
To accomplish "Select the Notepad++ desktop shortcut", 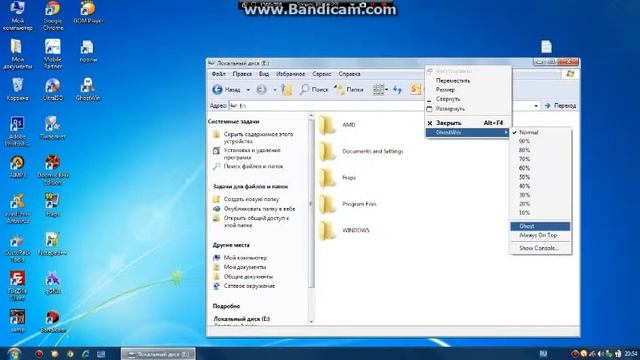I will coord(53,244).
